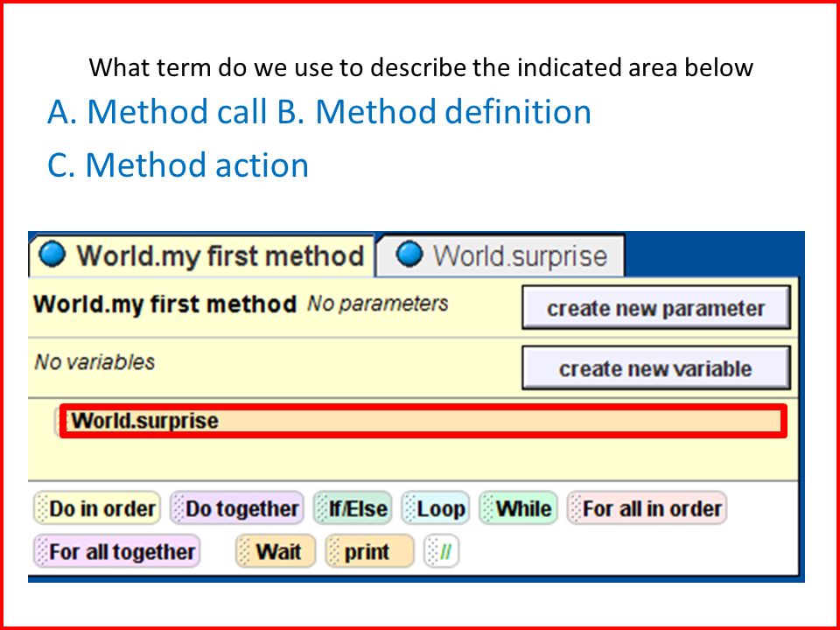Pick the Do together tile
Image resolution: width=840 pixels, height=630 pixels.
[237, 507]
